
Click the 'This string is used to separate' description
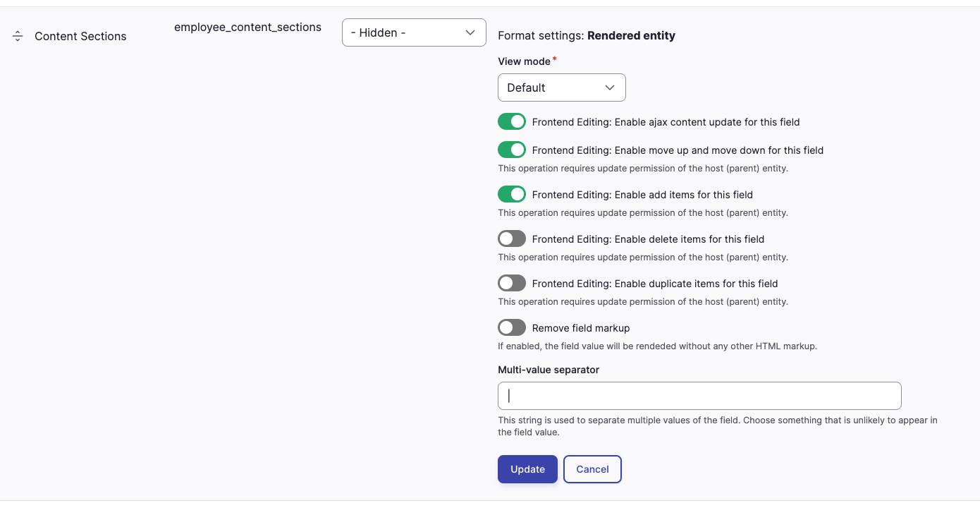[718, 426]
